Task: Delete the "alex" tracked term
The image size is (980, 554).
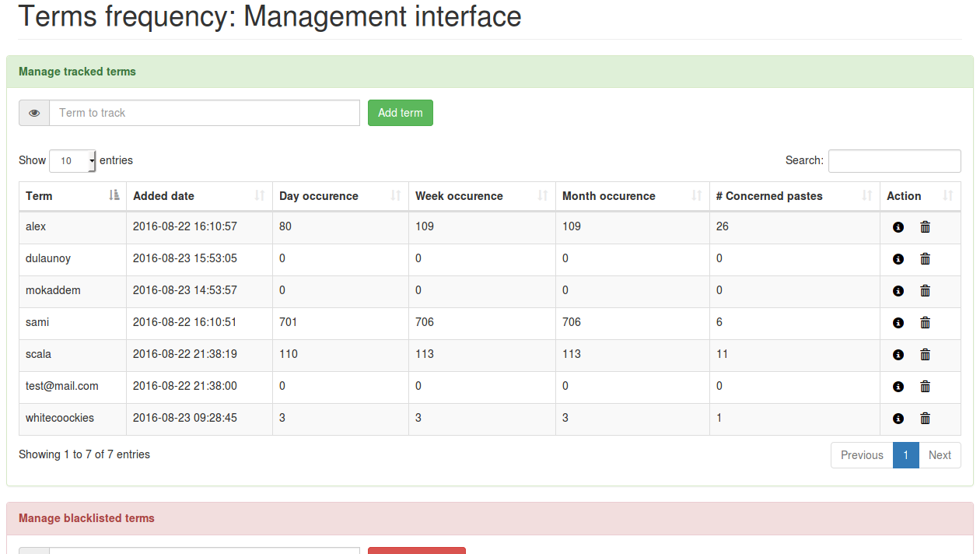Action: click(925, 226)
